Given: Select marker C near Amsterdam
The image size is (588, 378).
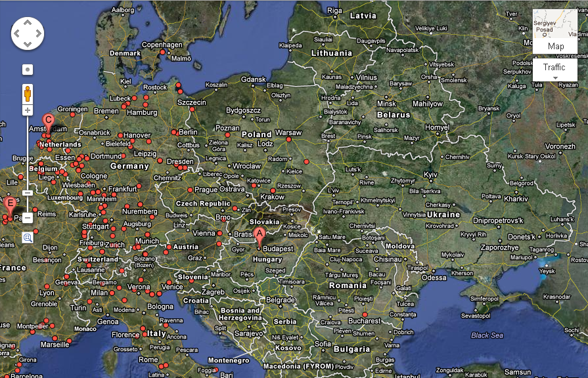Looking at the screenshot, I should 48,121.
